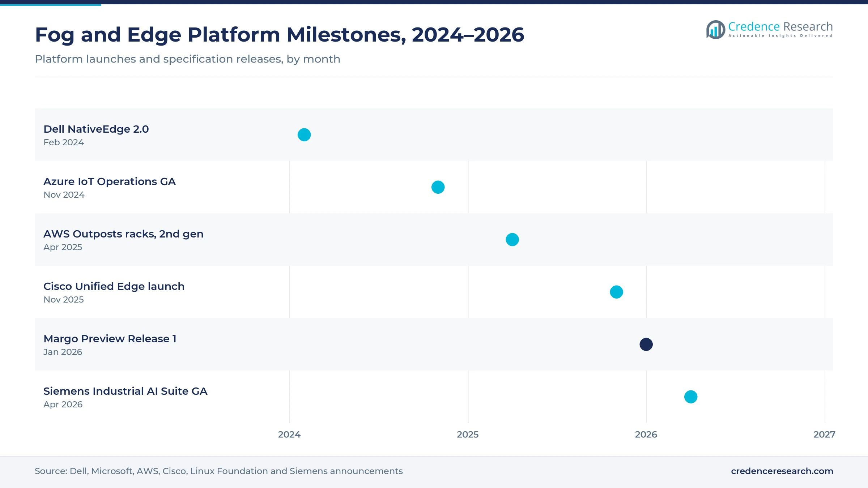Click the 'Nov 2025' date text

[x=64, y=300]
